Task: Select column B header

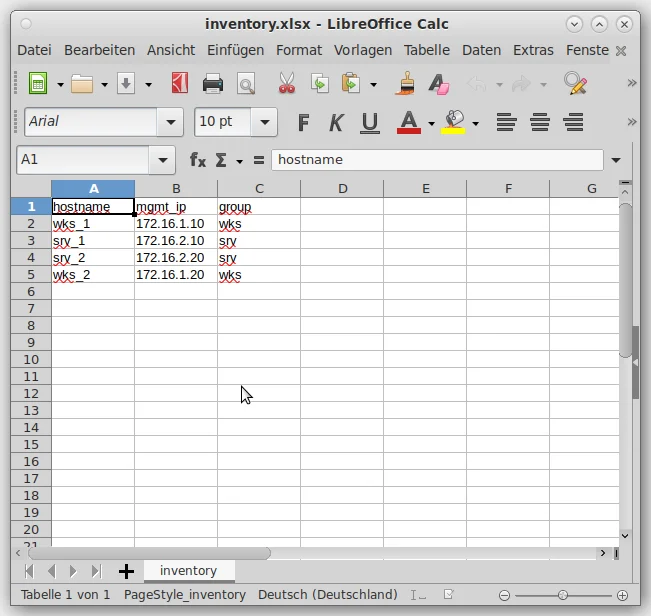Action: (176, 189)
